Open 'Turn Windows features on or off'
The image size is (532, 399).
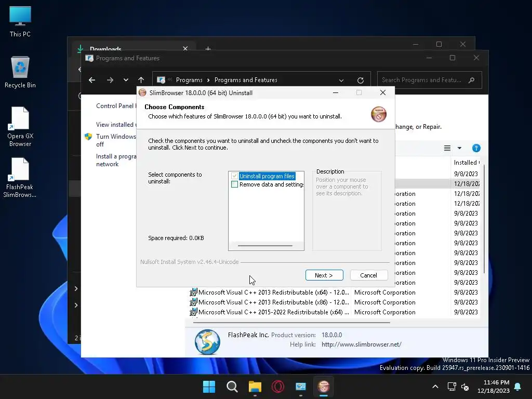pyautogui.click(x=116, y=140)
